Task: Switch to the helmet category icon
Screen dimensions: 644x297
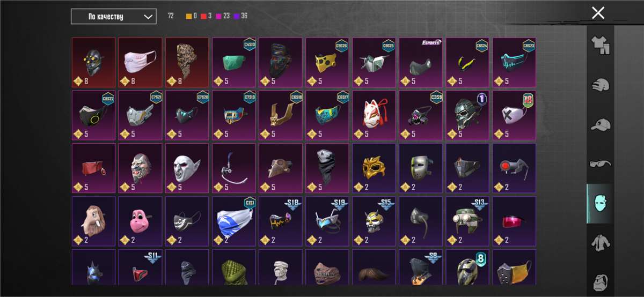Action: 600,85
